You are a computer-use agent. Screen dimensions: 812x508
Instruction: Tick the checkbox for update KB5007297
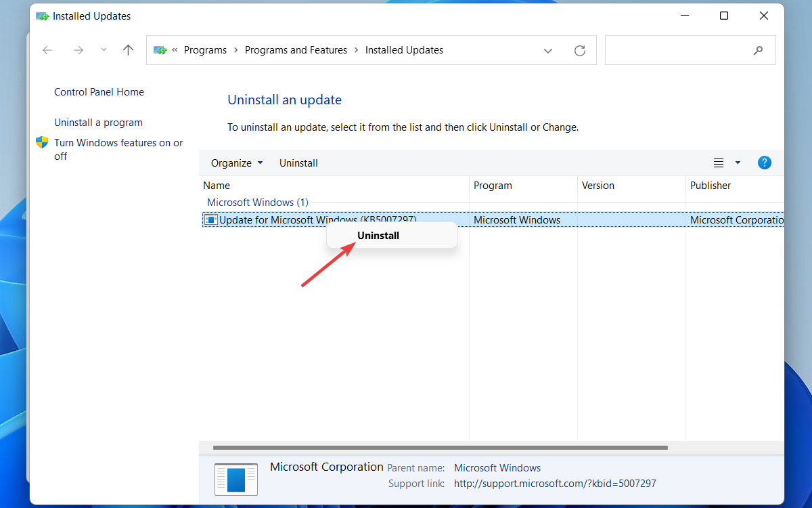211,219
